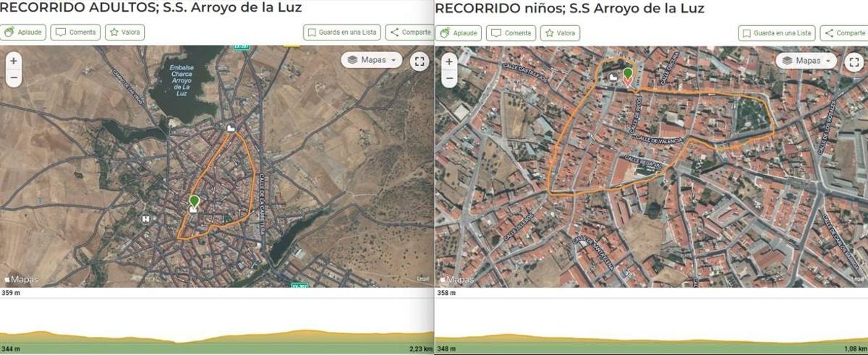Image resolution: width=868 pixels, height=355 pixels.
Task: Zoom out on the ADULTOS map
Action: (x=14, y=77)
